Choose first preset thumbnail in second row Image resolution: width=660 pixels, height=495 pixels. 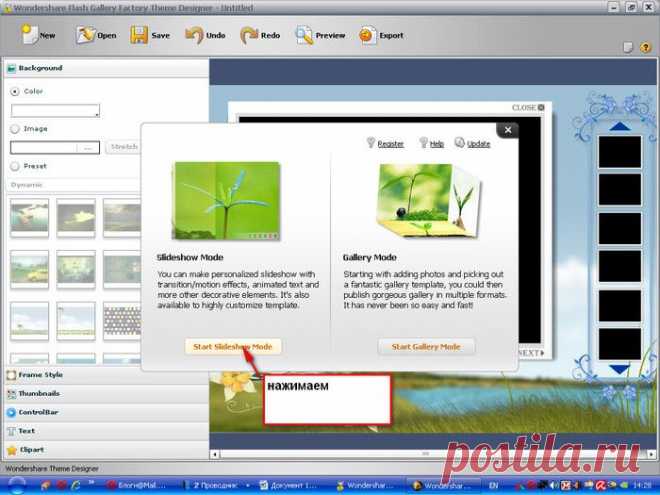tap(29, 269)
